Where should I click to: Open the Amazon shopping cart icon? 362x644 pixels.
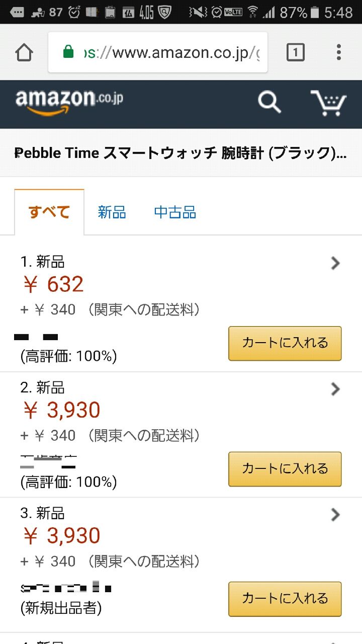(x=328, y=103)
